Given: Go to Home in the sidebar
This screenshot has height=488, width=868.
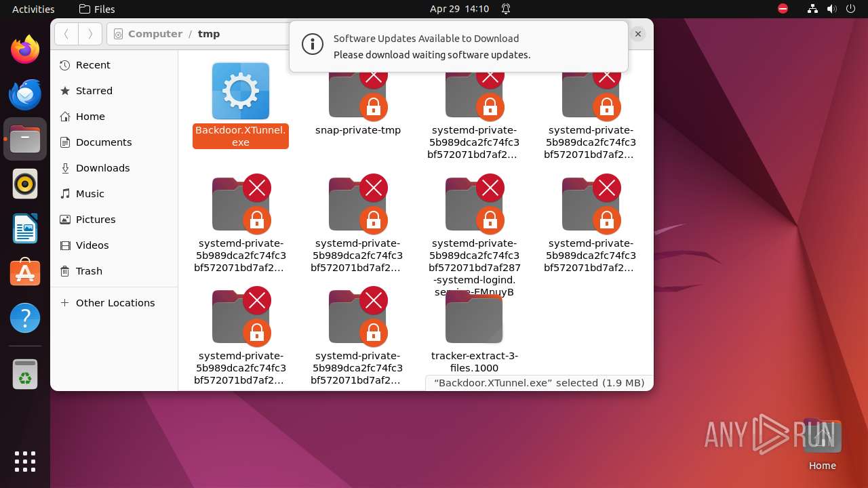Looking at the screenshot, I should (114, 117).
